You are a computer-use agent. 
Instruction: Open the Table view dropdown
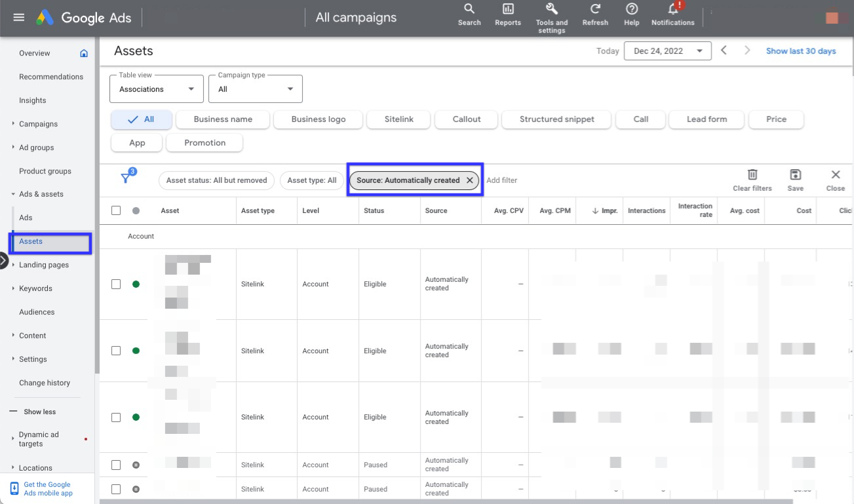tap(157, 88)
